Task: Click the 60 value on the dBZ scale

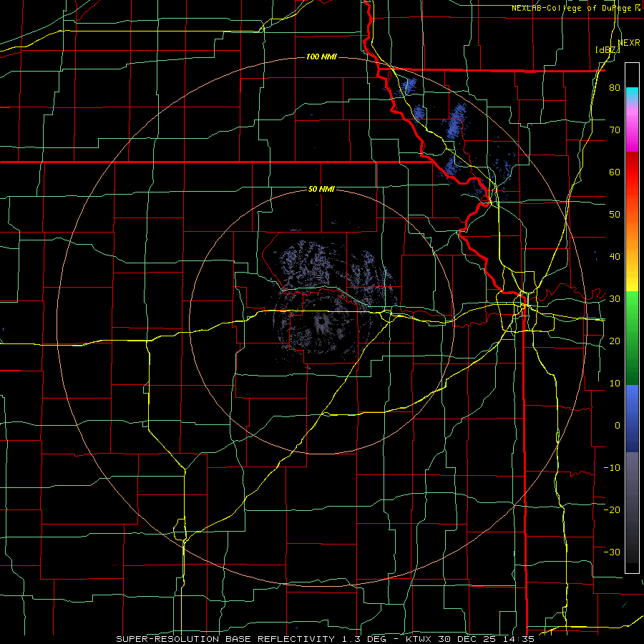Action: coord(615,172)
